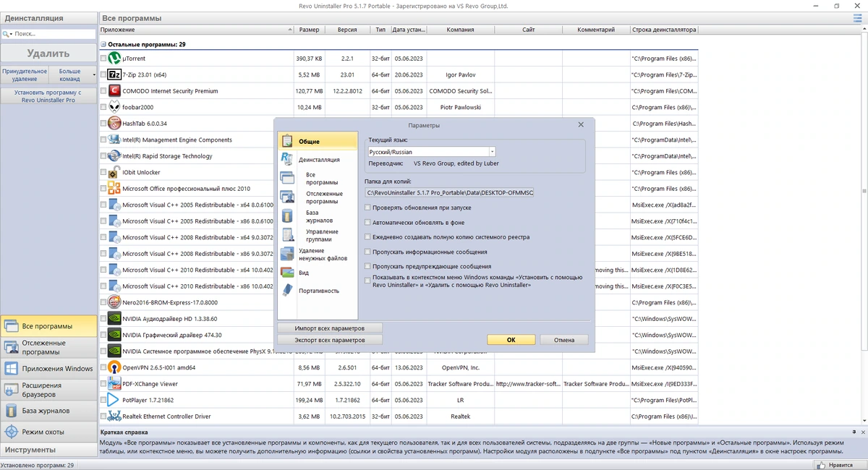The height and width of the screenshot is (470, 868).
Task: Click the Realtek Ethernet Controller crab icon
Action: click(x=114, y=416)
